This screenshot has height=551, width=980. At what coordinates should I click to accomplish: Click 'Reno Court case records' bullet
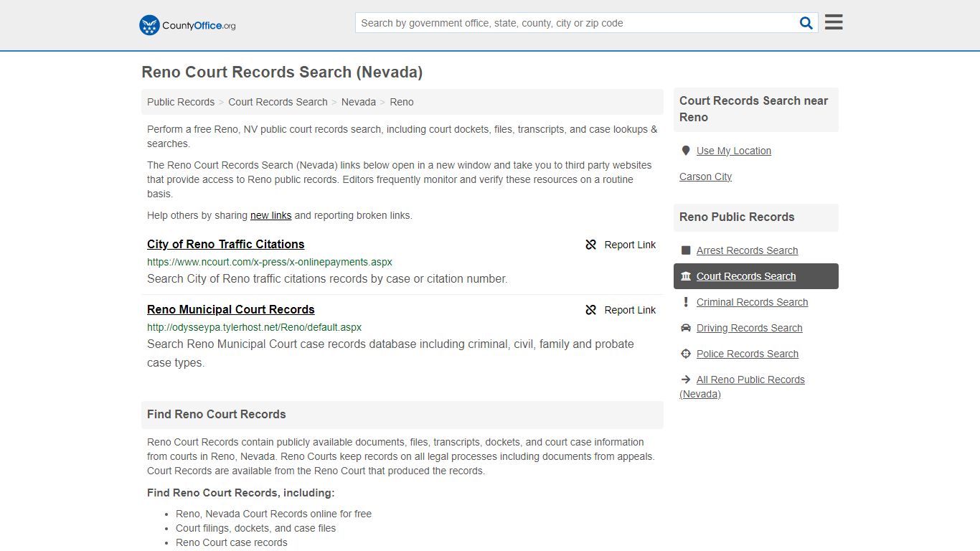click(231, 542)
